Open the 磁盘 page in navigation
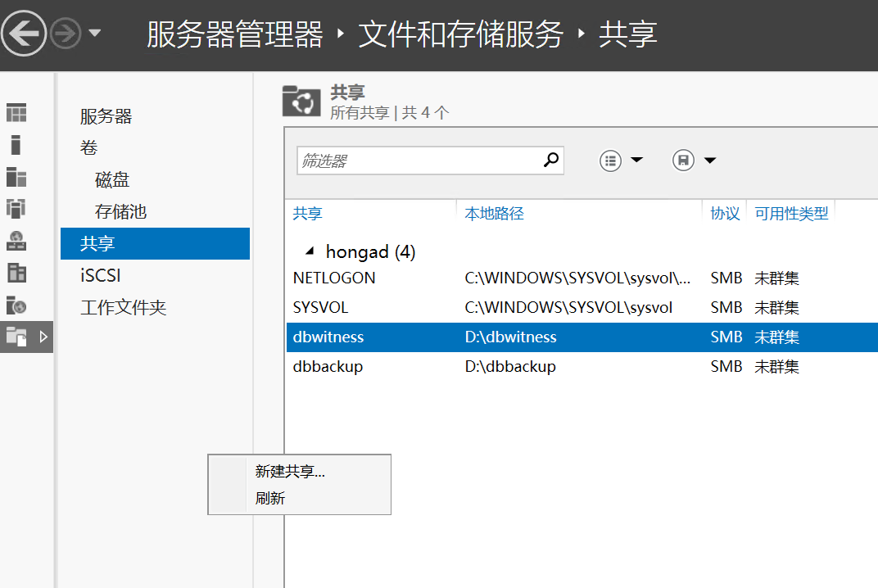The image size is (878, 588). coord(112,180)
